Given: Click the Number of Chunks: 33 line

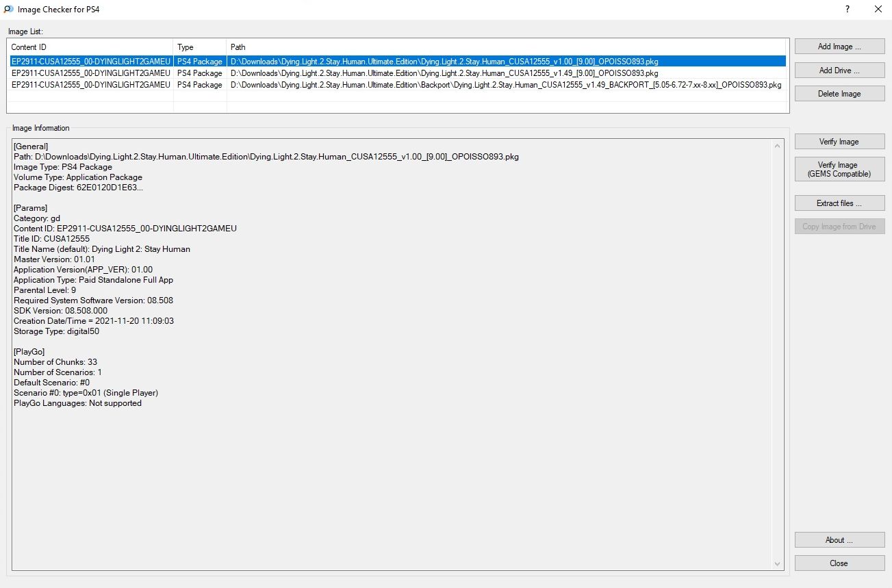Looking at the screenshot, I should point(55,362).
